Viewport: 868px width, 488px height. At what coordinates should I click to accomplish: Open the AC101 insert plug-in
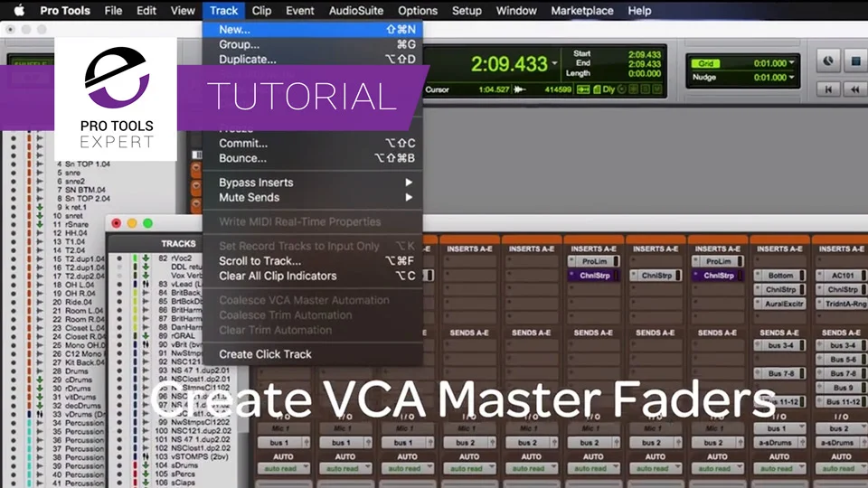coord(843,276)
